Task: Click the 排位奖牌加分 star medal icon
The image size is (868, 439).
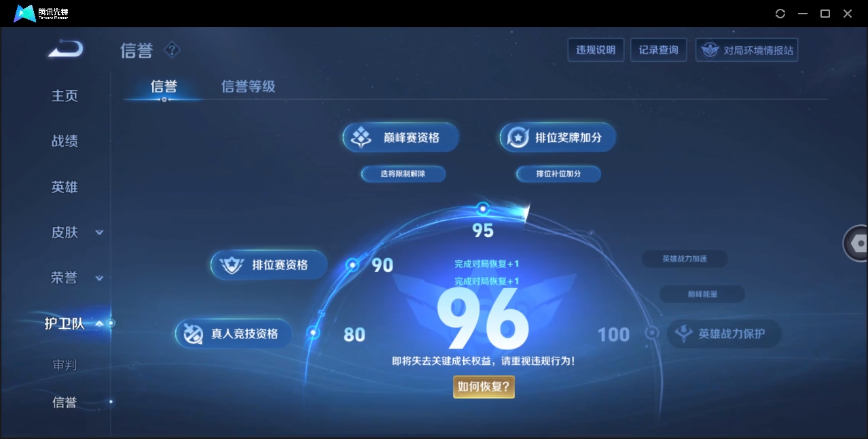Action: tap(518, 138)
